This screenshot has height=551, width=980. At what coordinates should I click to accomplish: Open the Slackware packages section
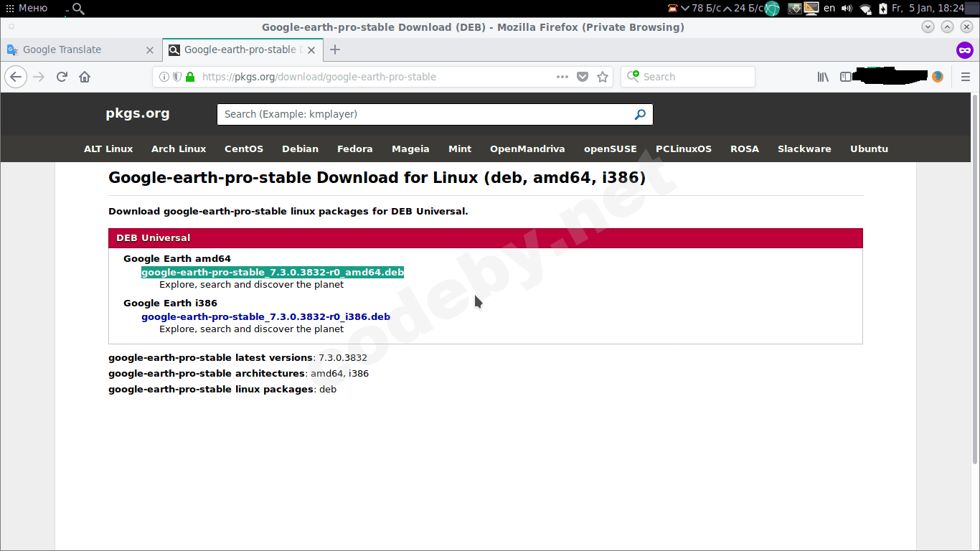[804, 149]
